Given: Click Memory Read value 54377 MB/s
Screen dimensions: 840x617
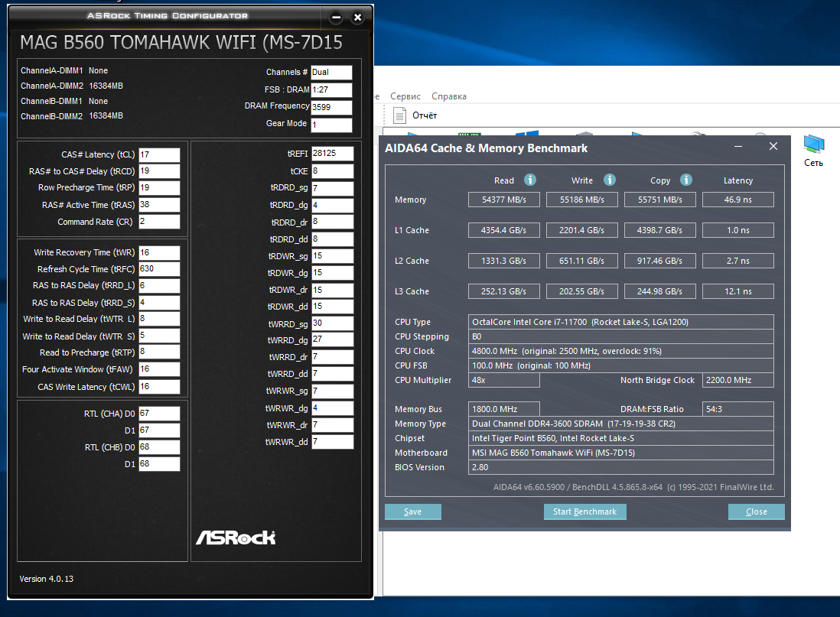Looking at the screenshot, I should click(x=504, y=200).
